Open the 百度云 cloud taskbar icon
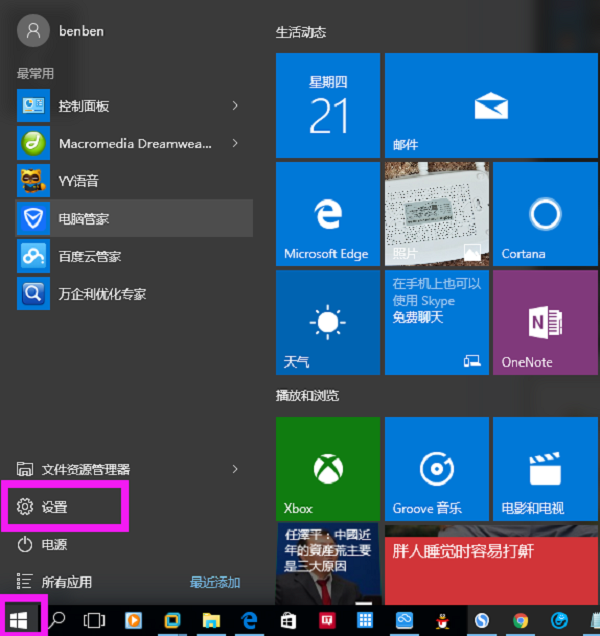600x636 pixels. (404, 620)
